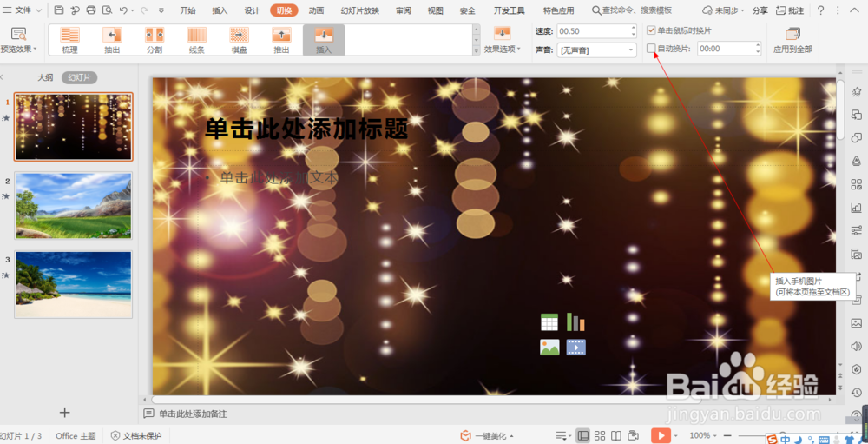Uncheck 单击鼠标时换片 checkbox
Viewport: 868px width, 444px height.
click(x=651, y=30)
